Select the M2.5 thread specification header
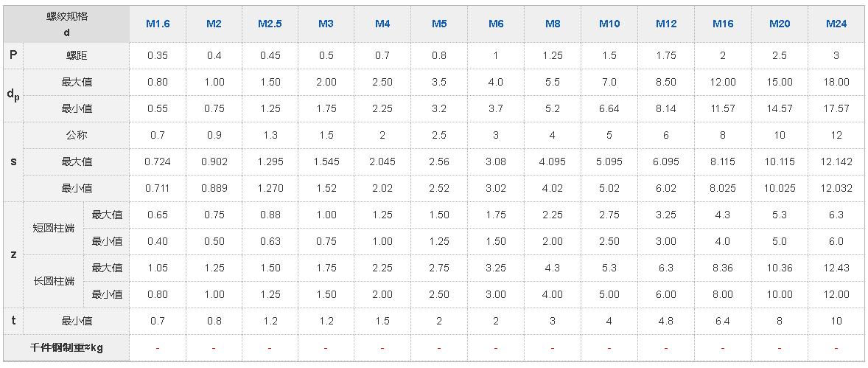 270,24
